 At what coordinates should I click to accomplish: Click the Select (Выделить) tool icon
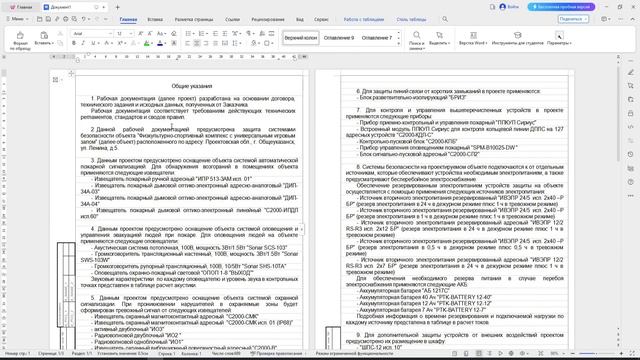coord(439,35)
